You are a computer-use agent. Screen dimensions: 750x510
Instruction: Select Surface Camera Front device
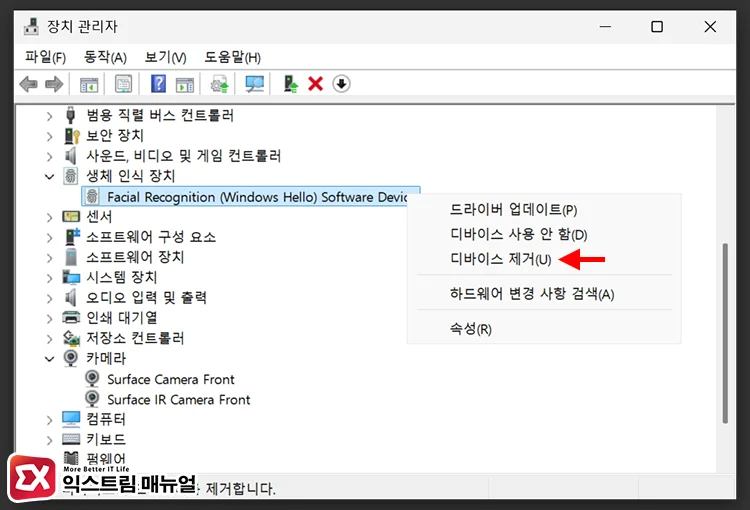(171, 379)
